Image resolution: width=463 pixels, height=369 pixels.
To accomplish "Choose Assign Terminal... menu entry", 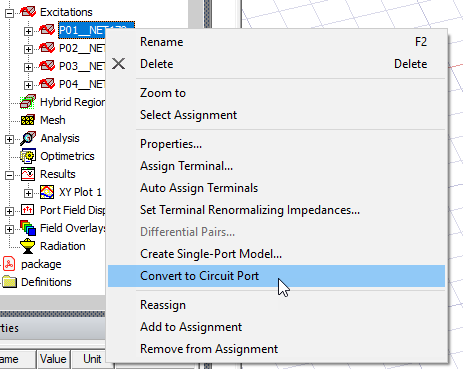I will point(276,166).
